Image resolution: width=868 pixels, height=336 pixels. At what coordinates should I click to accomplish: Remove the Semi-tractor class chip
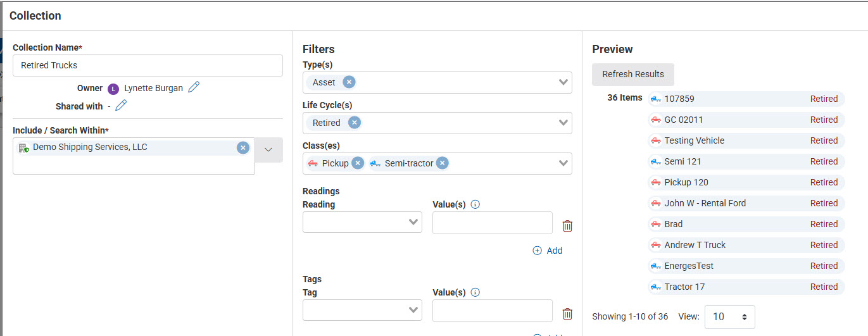pos(442,163)
